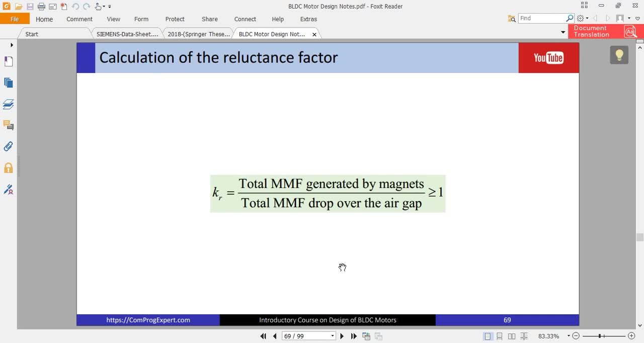
Task: Click the previous search result arrow
Action: tap(595, 19)
